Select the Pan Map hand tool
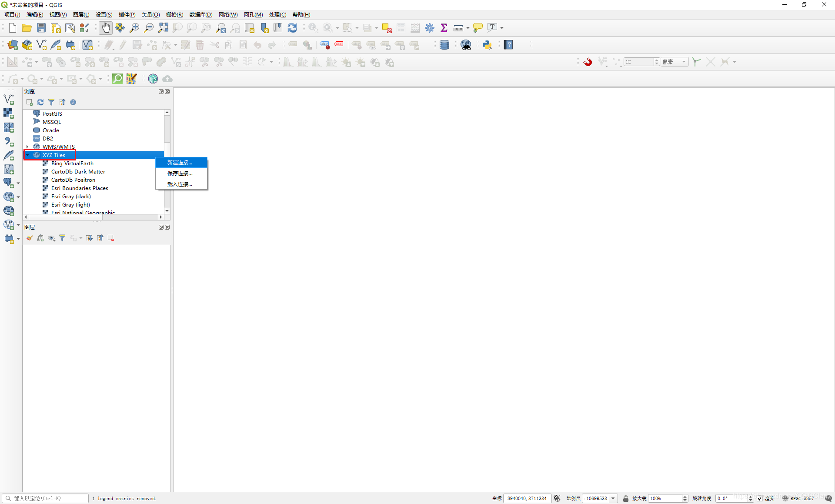This screenshot has height=504, width=835. (x=106, y=28)
